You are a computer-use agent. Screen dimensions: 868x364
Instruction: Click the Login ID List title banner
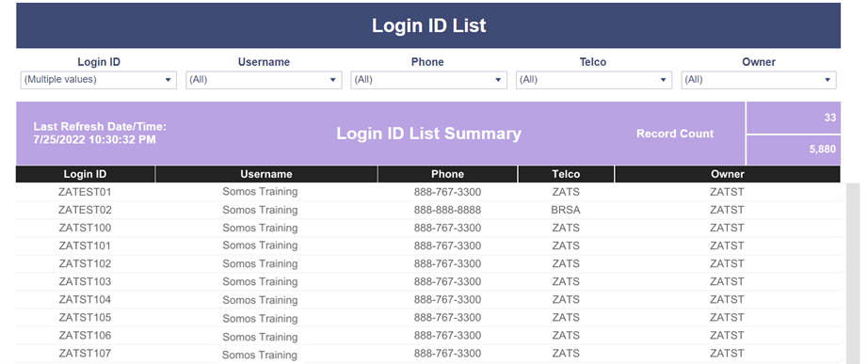[x=428, y=25]
